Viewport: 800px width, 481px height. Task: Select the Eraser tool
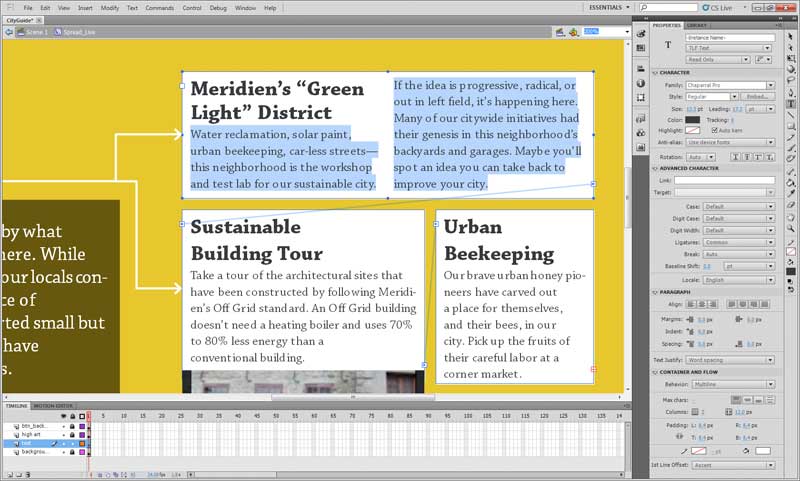click(x=791, y=205)
